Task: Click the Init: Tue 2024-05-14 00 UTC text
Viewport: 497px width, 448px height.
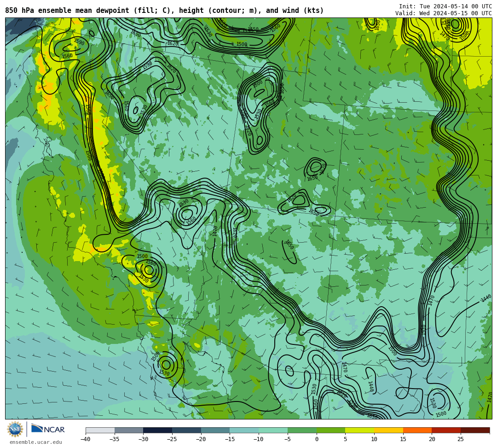Action: pos(445,6)
